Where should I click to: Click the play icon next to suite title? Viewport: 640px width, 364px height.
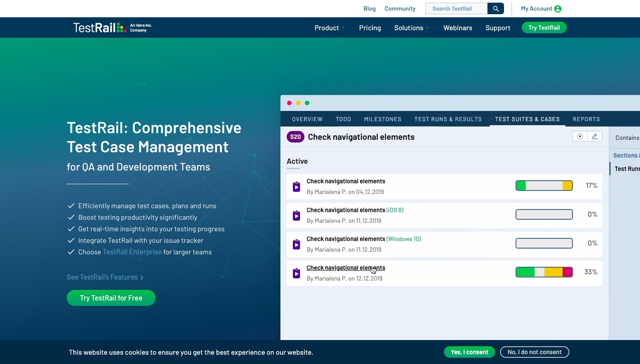click(x=580, y=136)
